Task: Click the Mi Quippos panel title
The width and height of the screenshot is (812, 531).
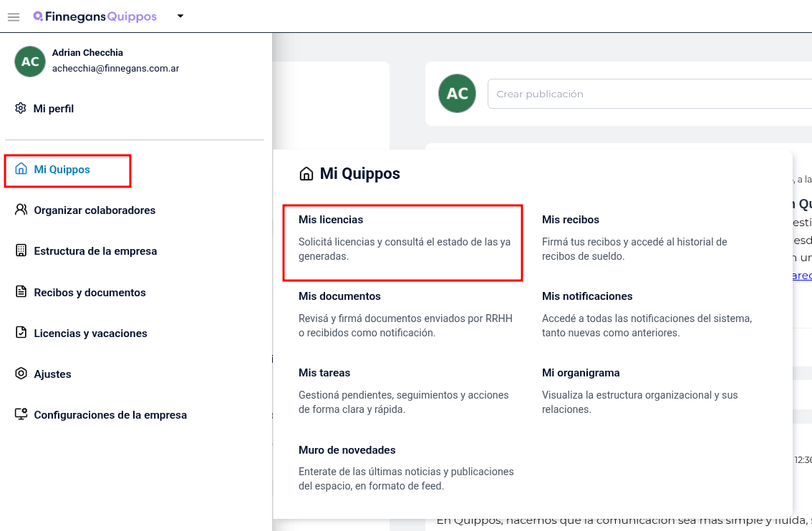Action: click(x=360, y=173)
